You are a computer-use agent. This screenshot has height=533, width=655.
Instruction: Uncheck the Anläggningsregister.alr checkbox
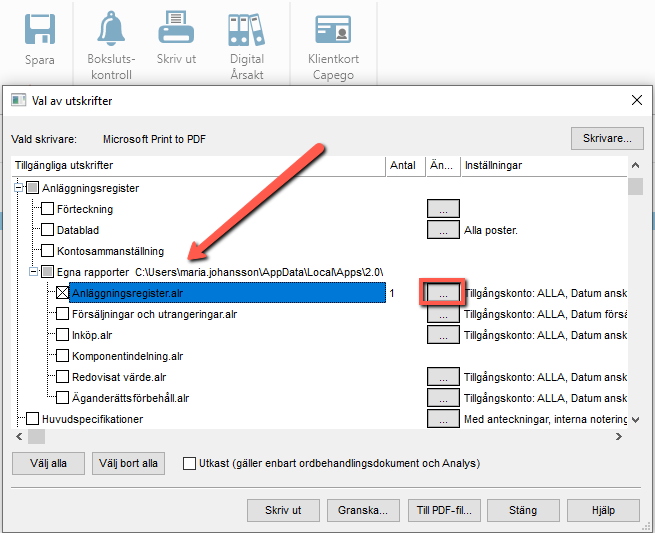(62, 293)
